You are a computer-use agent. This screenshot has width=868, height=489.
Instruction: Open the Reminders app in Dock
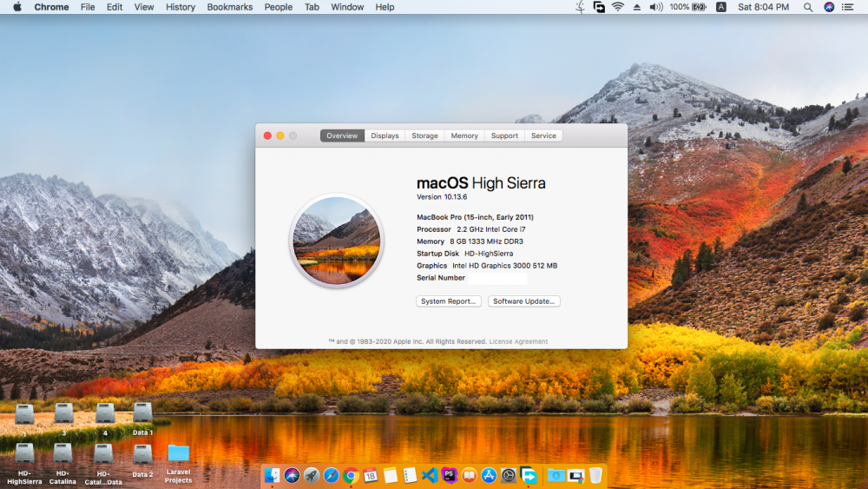pyautogui.click(x=411, y=475)
